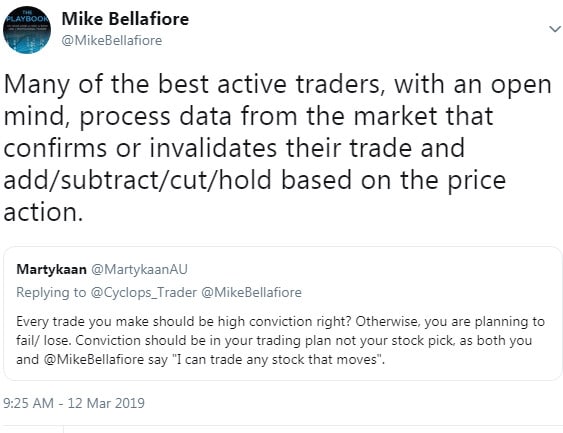Screen dimensions: 563x433
Task: Open the 9:25 AM - 12 Mar 2019 timestamp
Action: click(x=74, y=403)
